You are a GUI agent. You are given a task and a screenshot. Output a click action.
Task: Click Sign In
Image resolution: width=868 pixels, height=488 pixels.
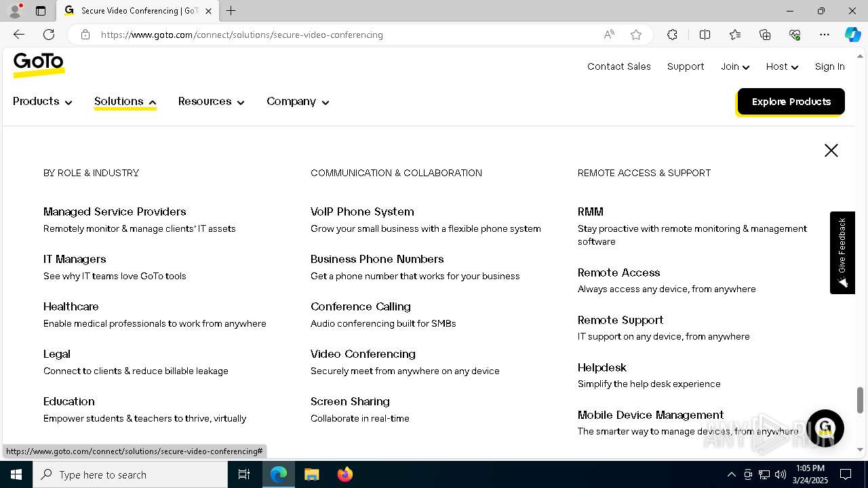click(830, 66)
